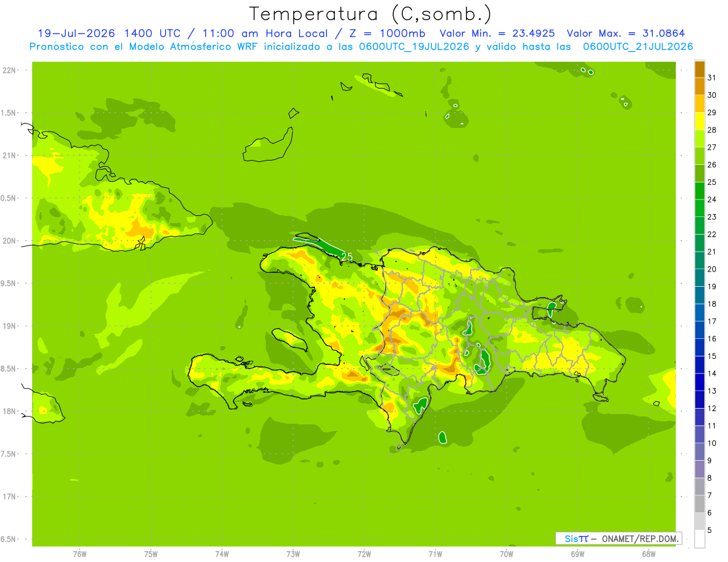
Task: Click the colorbar label '14'
Action: [712, 373]
